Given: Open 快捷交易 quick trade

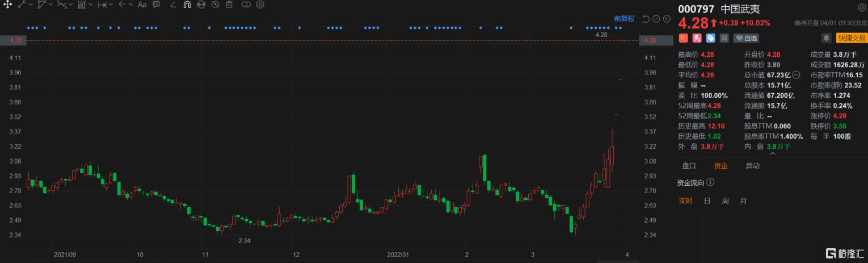Looking at the screenshot, I should point(851,38).
